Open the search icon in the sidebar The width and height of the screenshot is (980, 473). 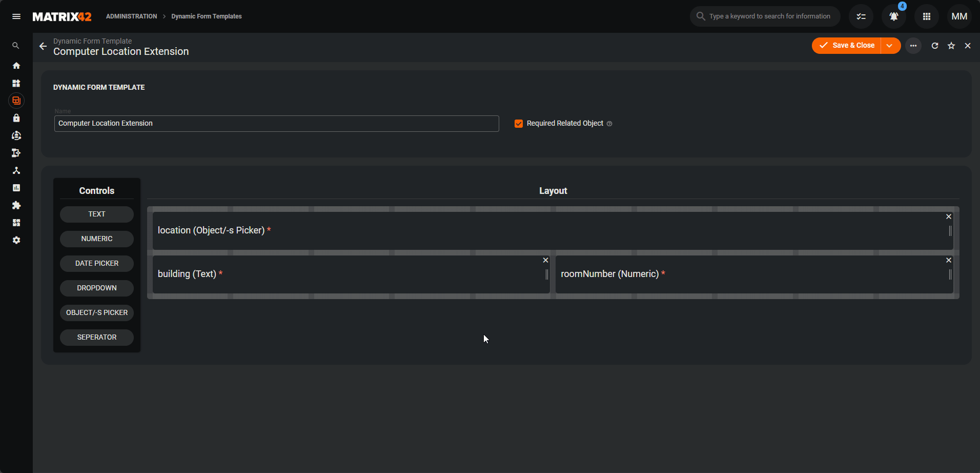(x=16, y=45)
